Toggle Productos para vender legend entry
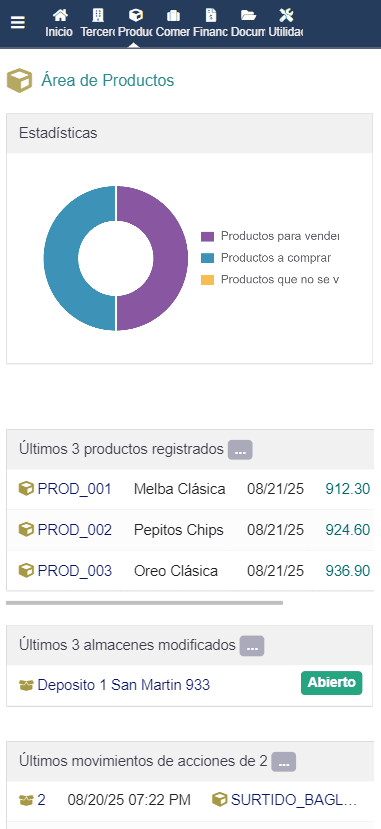This screenshot has height=829, width=381. 270,236
